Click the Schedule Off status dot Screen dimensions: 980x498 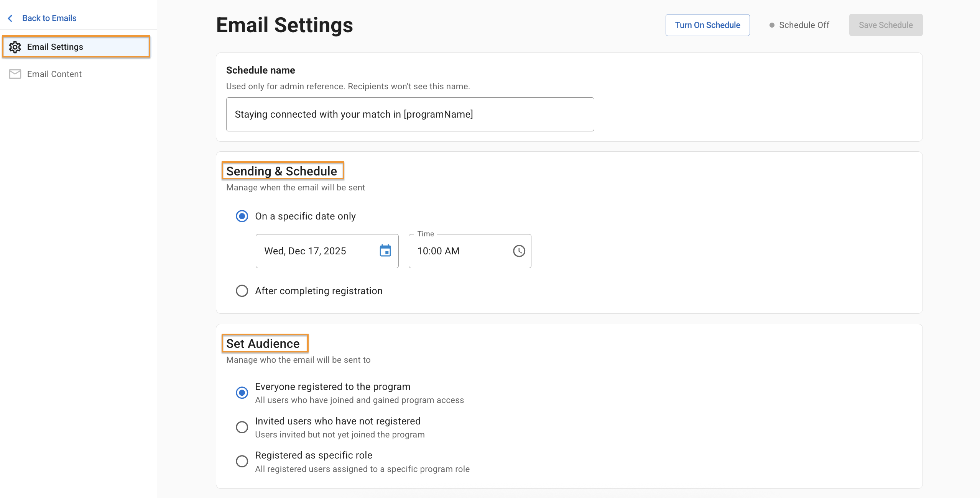772,25
